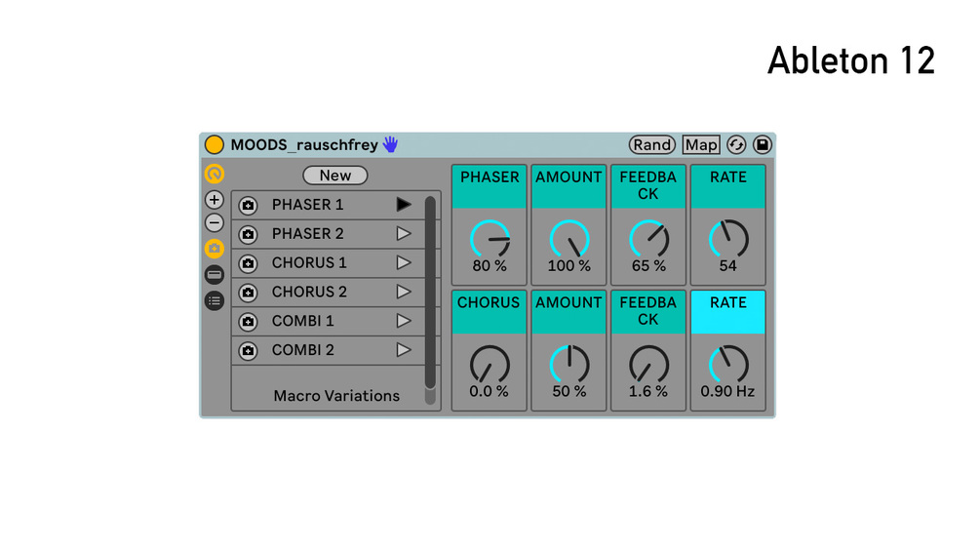Overwrite COMBI 1 variation with camera icon
The height and width of the screenshot is (551, 980).
tap(248, 322)
